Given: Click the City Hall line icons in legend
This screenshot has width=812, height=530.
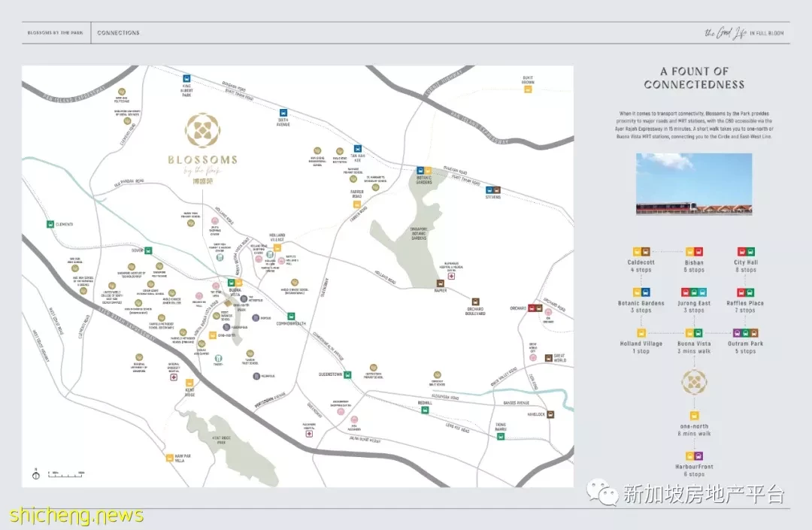Looking at the screenshot, I should [746, 252].
